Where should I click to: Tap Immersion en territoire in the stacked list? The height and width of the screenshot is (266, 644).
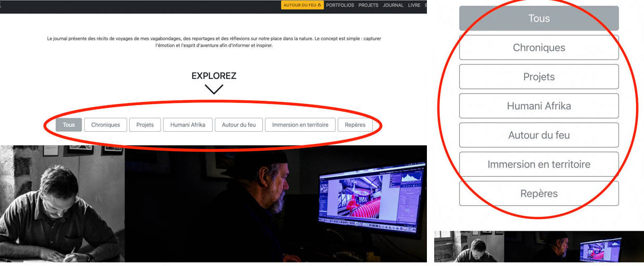pyautogui.click(x=539, y=164)
